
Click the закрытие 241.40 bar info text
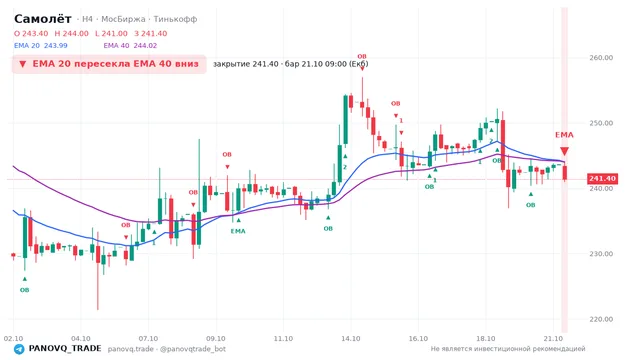point(291,64)
